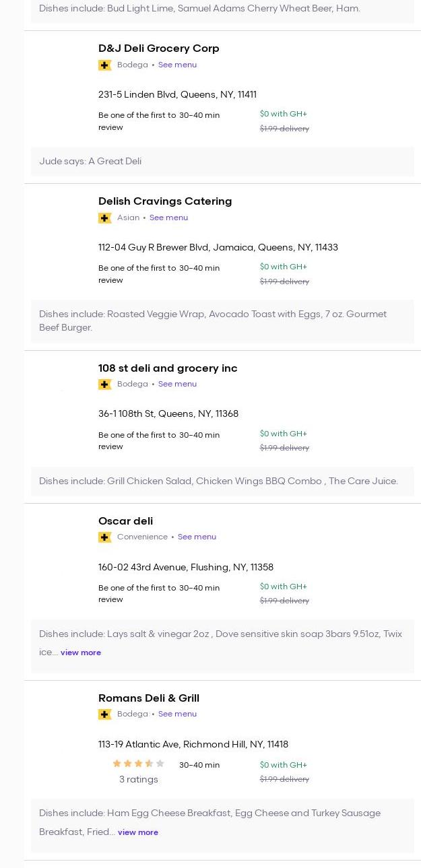Click the Oscar deli restaurant name
This screenshot has width=421, height=868.
[x=125, y=521]
